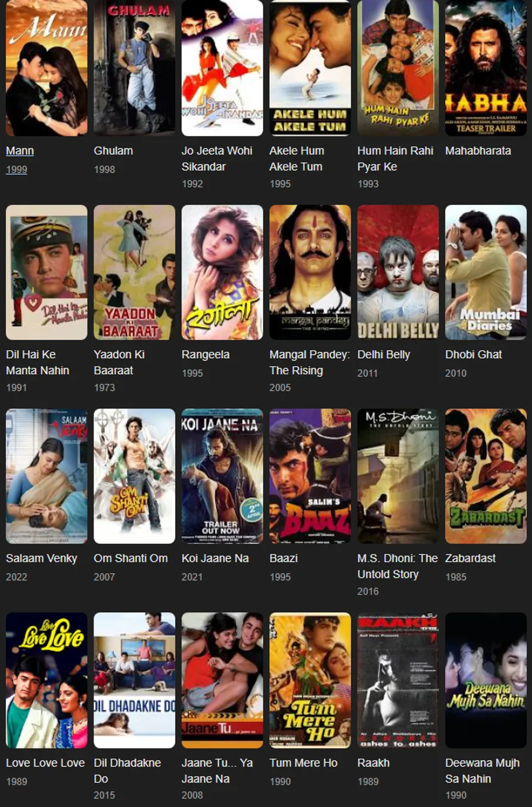Open the Mahabharata teaser trailer poster

(486, 68)
